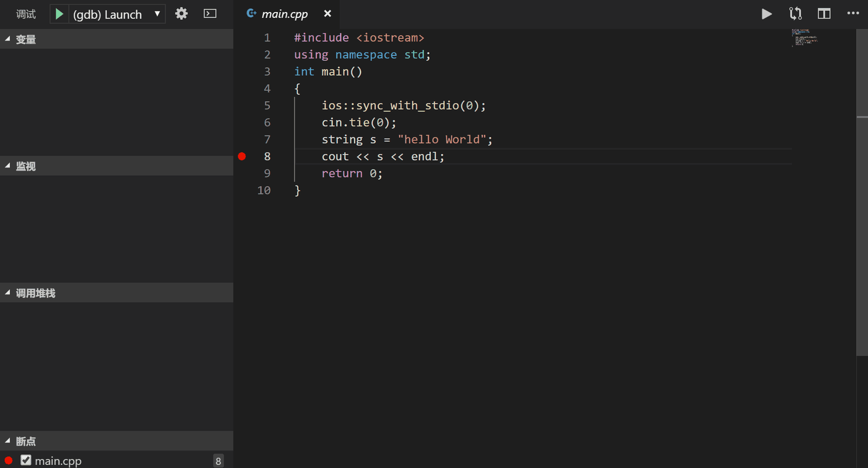Open more actions with the ellipsis icon
The width and height of the screenshot is (868, 468).
(853, 13)
